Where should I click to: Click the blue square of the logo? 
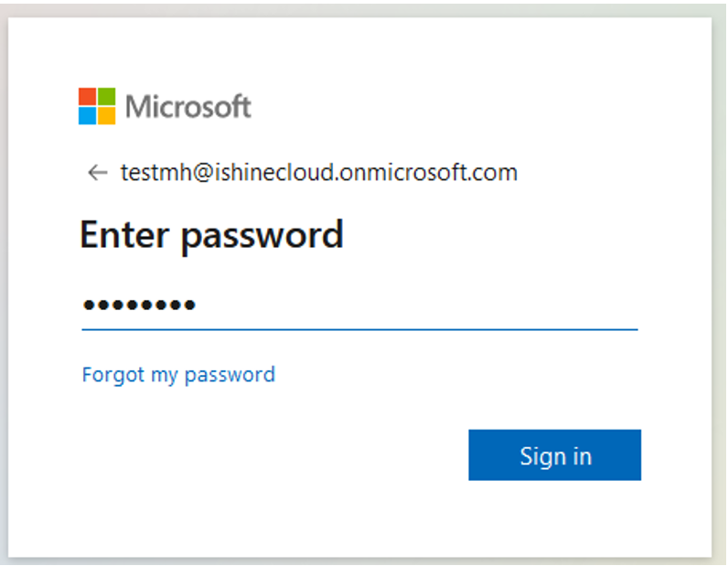point(87,116)
